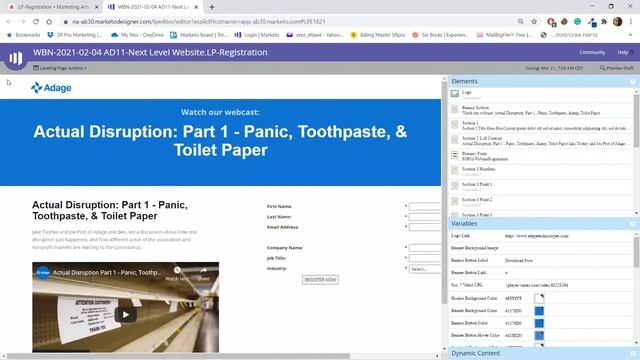Click the Email Address input field
The height and width of the screenshot is (360, 640).
pos(425,227)
